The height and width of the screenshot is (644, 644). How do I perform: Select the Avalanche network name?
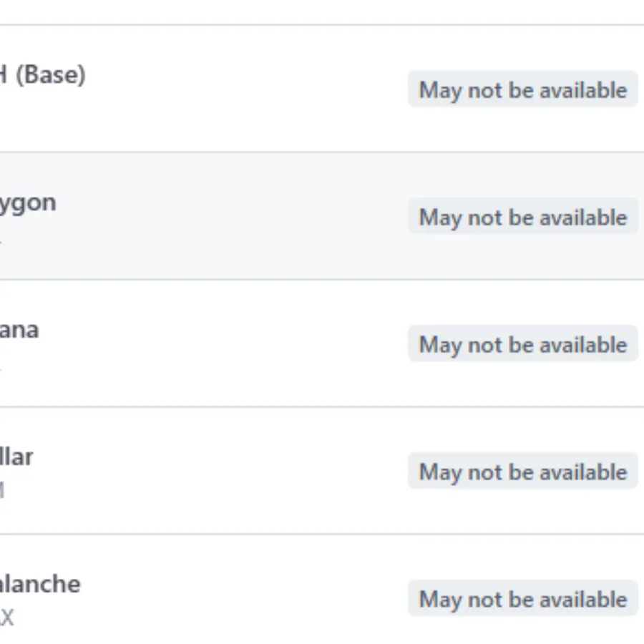[39, 584]
